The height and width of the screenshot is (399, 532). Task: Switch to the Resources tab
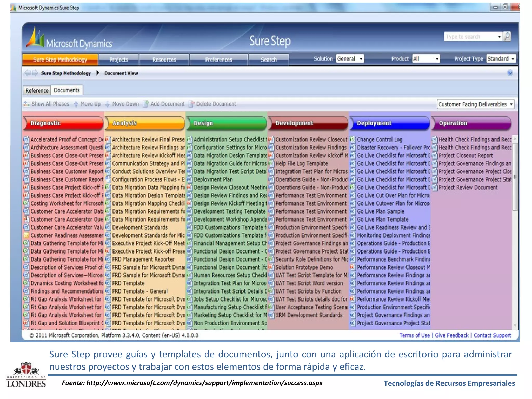click(164, 59)
